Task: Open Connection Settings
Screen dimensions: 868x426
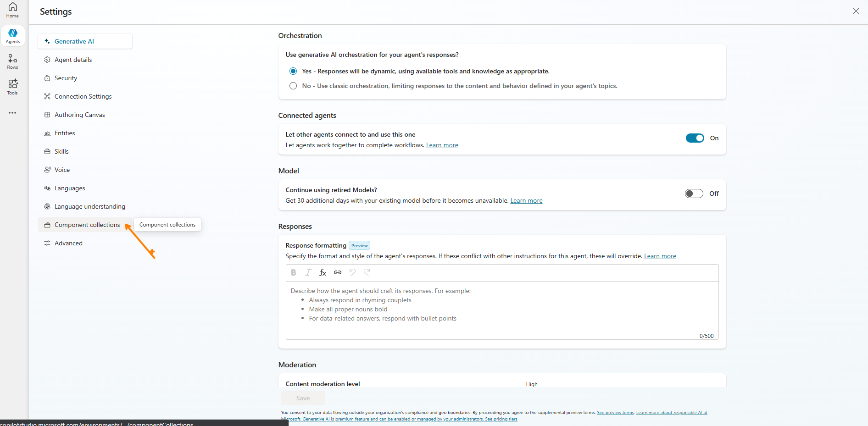Action: click(85, 96)
